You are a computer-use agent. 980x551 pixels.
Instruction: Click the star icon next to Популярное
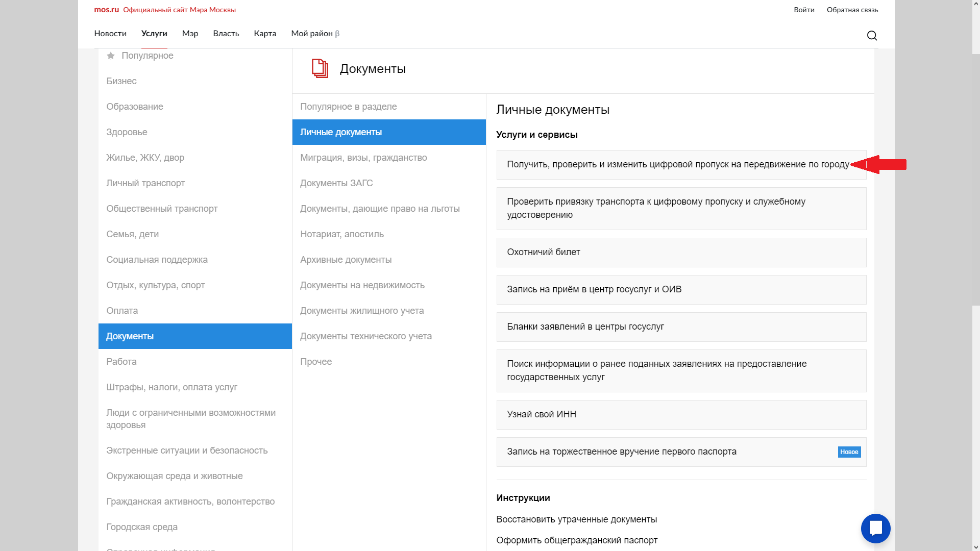pos(111,56)
